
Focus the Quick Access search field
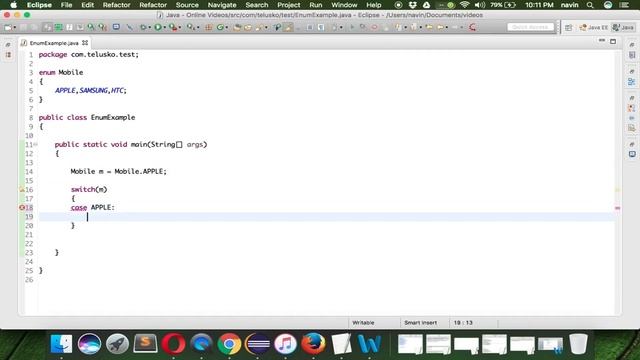tap(530, 27)
